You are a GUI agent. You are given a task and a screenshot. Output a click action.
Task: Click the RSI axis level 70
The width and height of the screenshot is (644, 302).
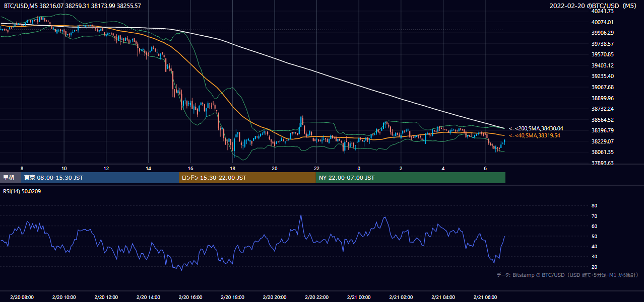pyautogui.click(x=595, y=216)
